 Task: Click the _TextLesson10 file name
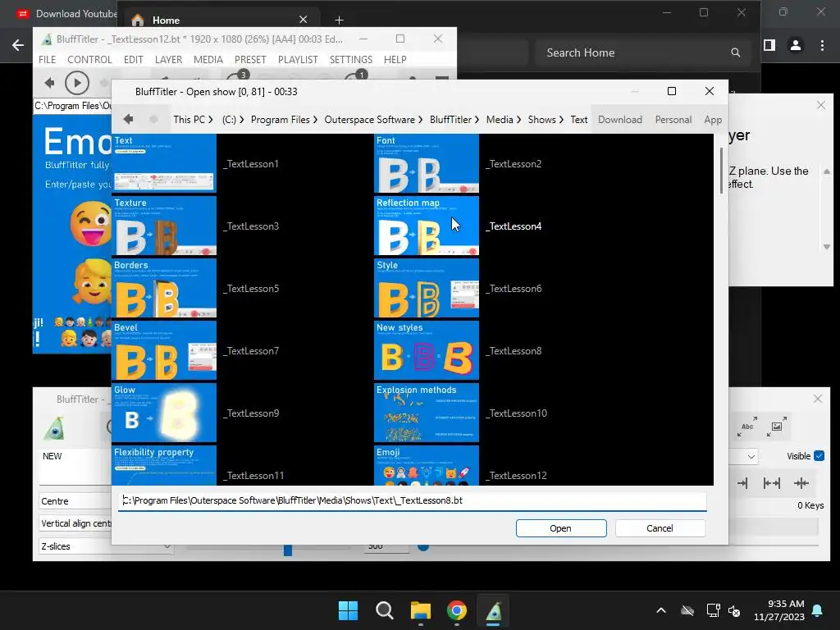point(516,413)
